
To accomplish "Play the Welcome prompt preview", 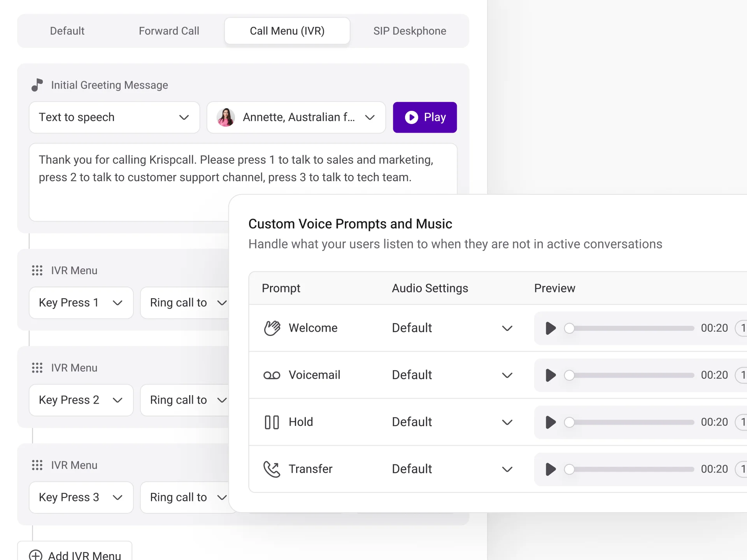I will (550, 328).
